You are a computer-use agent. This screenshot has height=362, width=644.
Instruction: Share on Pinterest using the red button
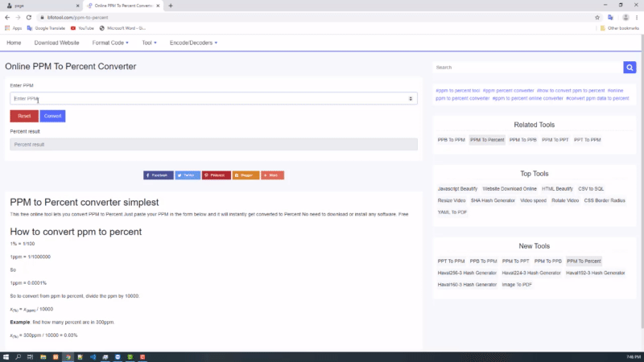(215, 175)
